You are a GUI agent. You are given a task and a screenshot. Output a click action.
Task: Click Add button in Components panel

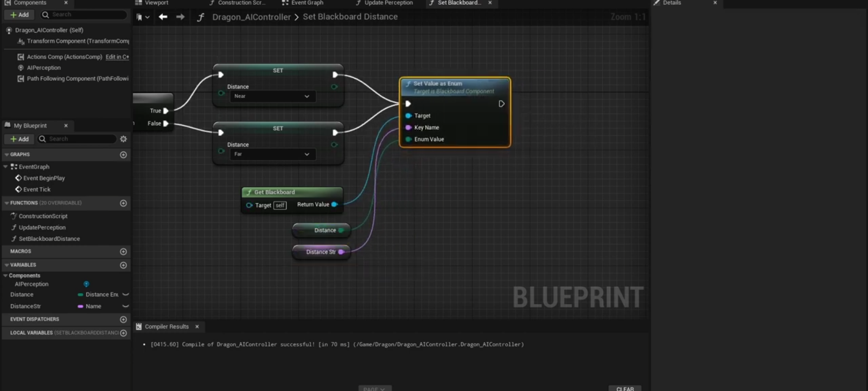[x=20, y=15]
